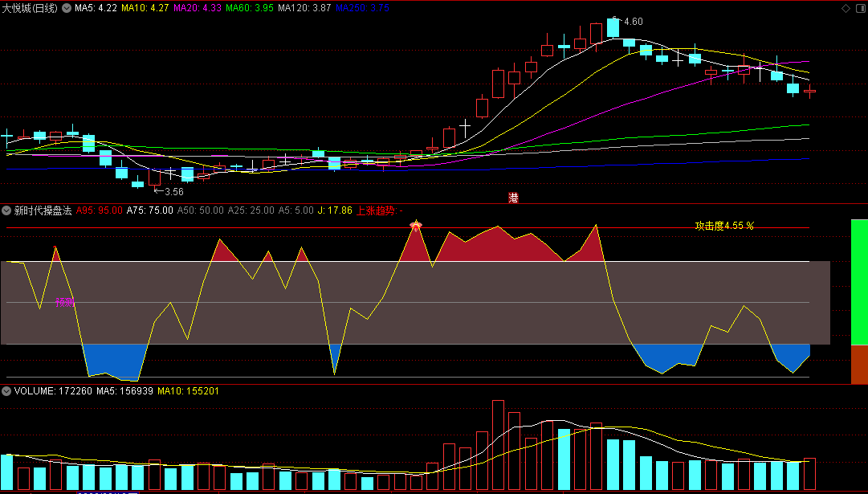Expand the 新时代操盘法 indicator menu arrow
868x494 pixels.
(x=6, y=210)
